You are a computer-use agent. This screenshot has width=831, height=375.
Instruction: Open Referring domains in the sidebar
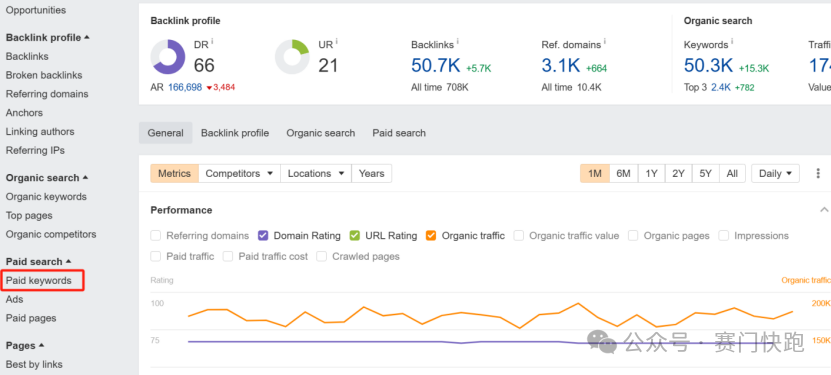(x=47, y=94)
